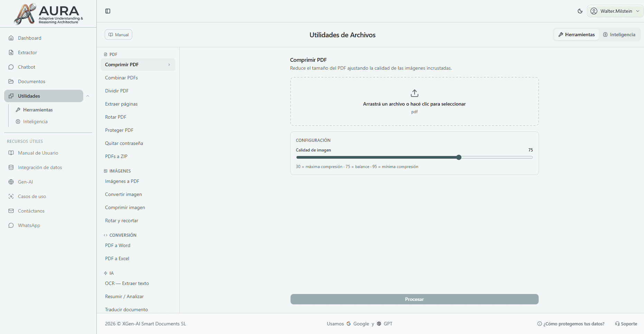Click the Dashboard icon in the sidebar

11,38
